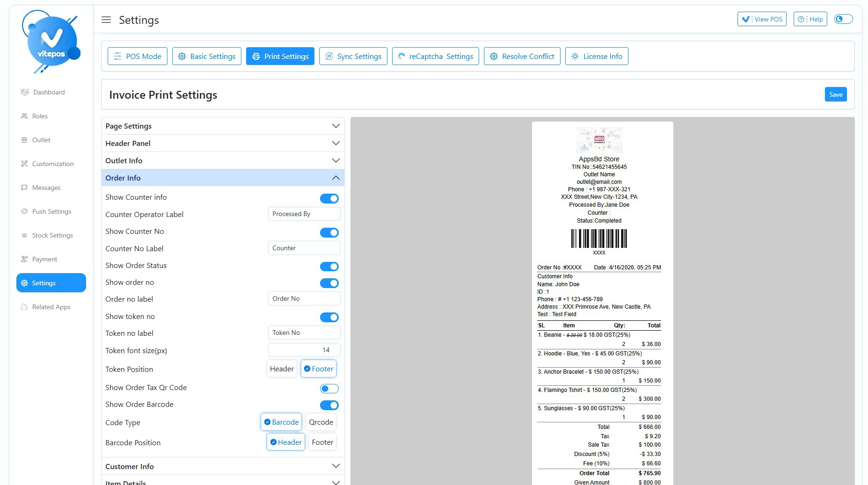Click the Token font size field
The image size is (868, 485).
click(x=304, y=350)
